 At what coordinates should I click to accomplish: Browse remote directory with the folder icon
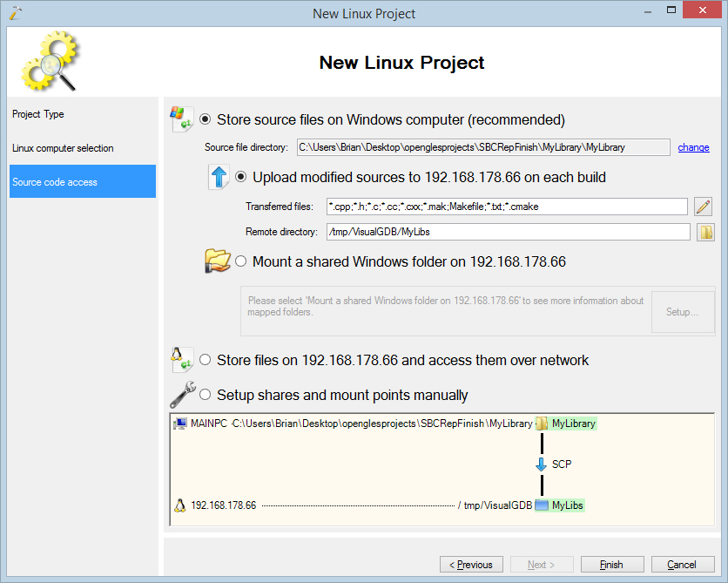(705, 232)
